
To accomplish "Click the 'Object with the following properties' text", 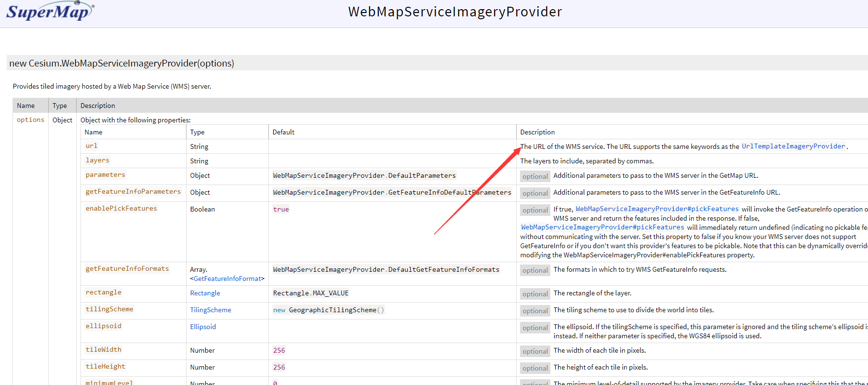I will [x=135, y=120].
